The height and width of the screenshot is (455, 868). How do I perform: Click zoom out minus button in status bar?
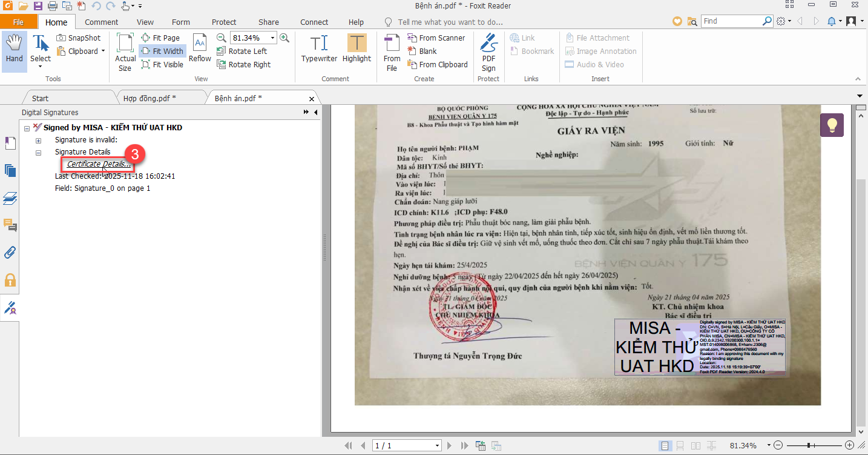click(x=778, y=446)
